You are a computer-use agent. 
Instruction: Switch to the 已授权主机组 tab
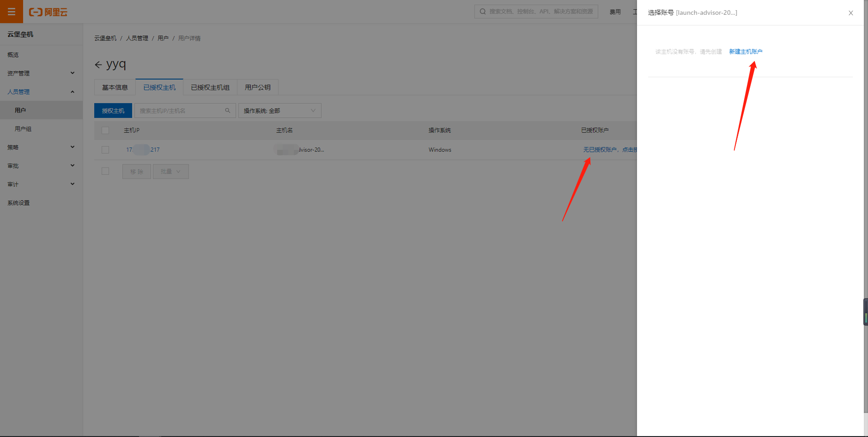(x=210, y=87)
